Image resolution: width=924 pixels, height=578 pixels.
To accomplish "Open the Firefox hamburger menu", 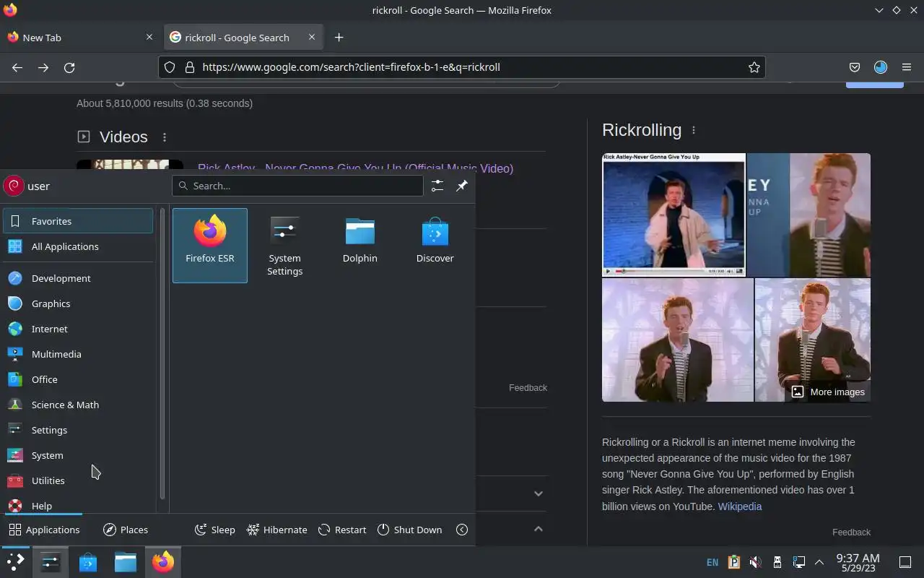I will tap(907, 67).
